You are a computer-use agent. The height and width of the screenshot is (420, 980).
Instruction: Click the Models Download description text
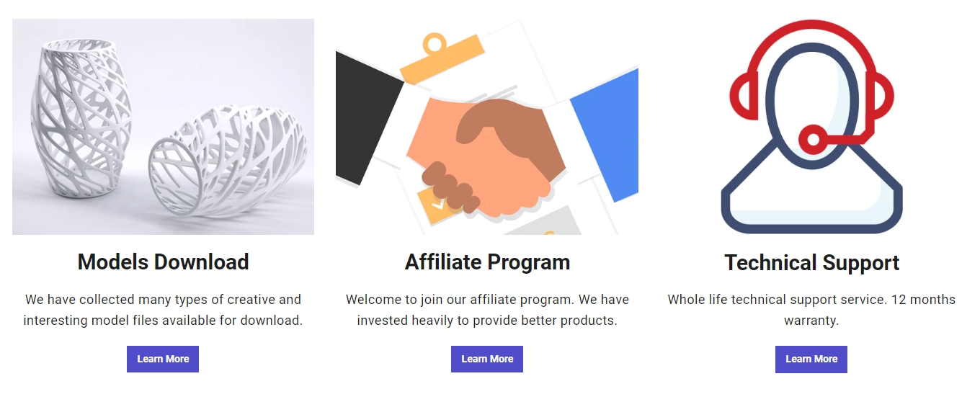tap(163, 310)
